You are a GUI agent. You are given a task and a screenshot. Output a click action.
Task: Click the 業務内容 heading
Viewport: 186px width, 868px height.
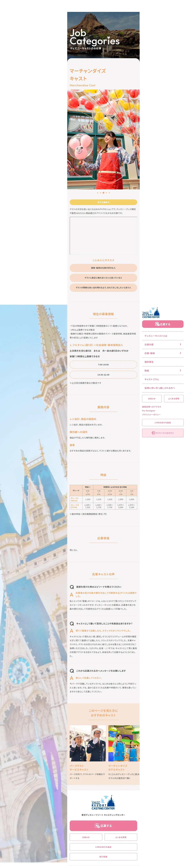coord(103,407)
